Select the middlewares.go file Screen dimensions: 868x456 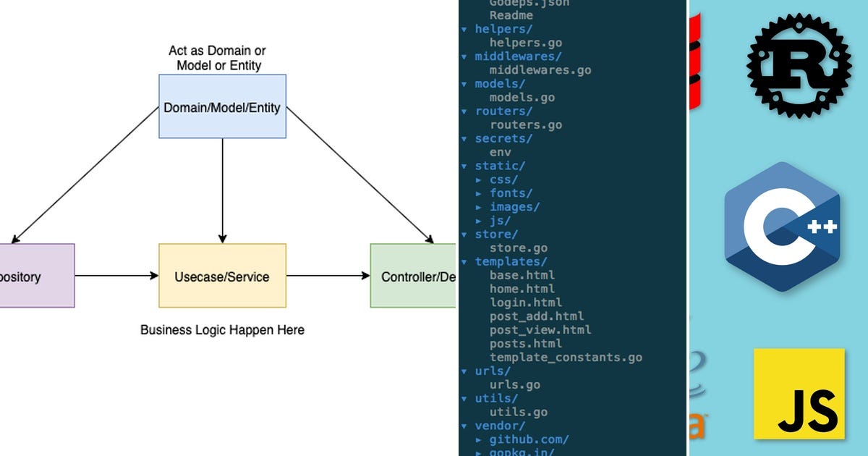tap(540, 70)
